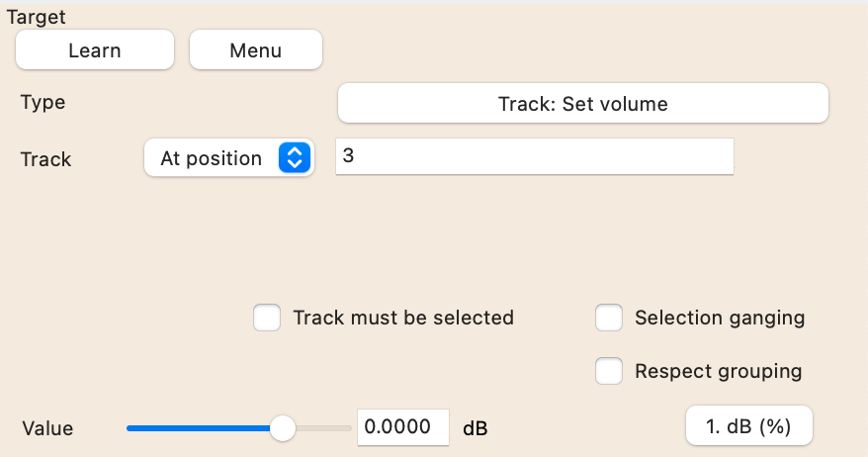Enable the Track must be selected checkbox
The image size is (868, 457).
click(x=267, y=318)
